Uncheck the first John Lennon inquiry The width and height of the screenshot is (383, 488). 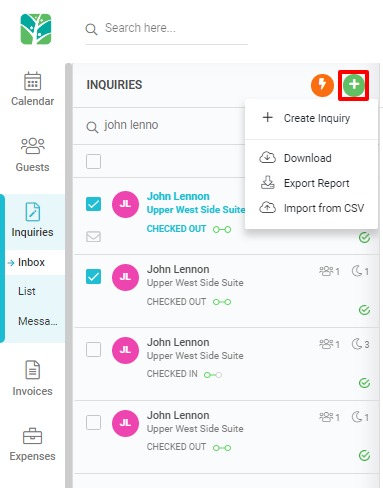93,204
